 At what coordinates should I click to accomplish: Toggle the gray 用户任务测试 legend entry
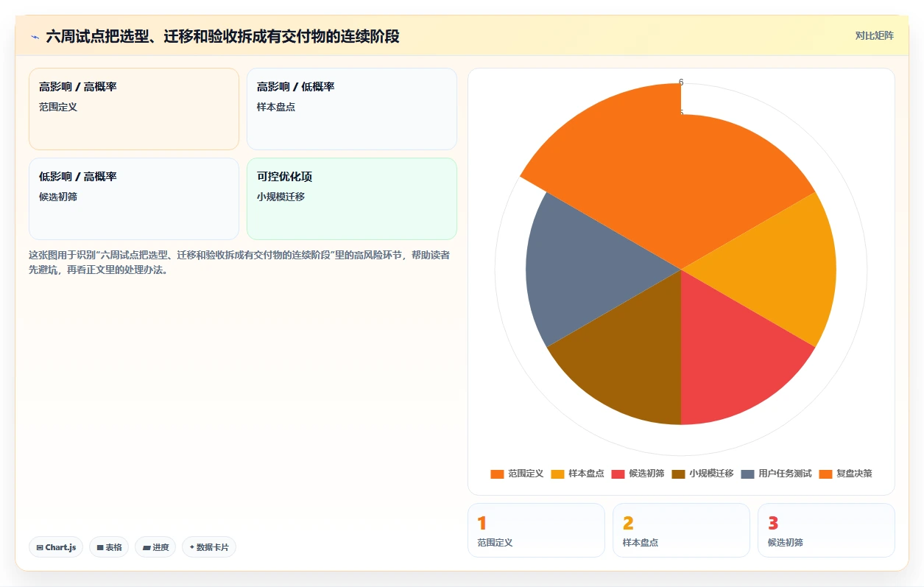tap(776, 474)
